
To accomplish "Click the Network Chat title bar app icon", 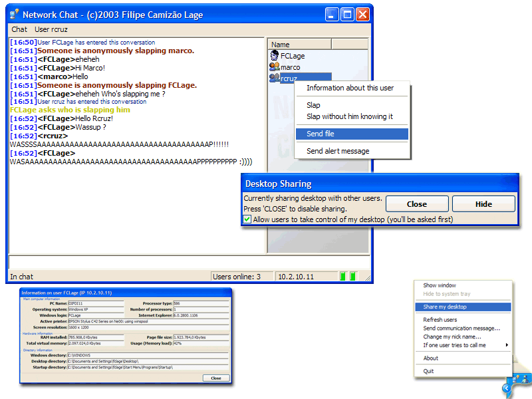I will click(x=14, y=14).
